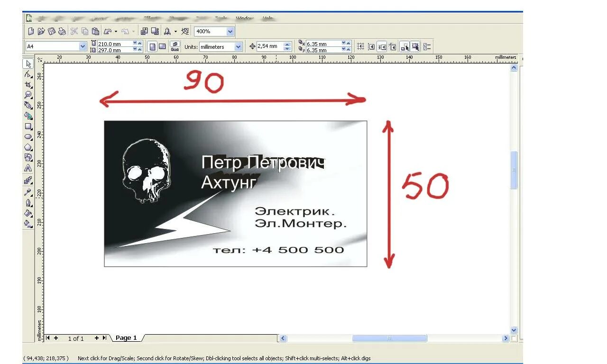Toggle Snap to grid button
The width and height of the screenshot is (607, 364).
(360, 46)
